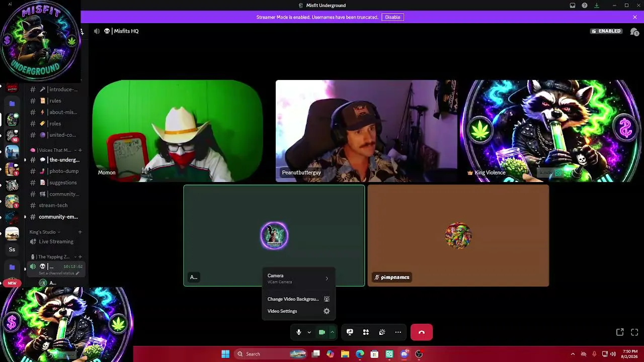Open Video Settings from popup menu
Image resolution: width=644 pixels, height=362 pixels.
299,311
